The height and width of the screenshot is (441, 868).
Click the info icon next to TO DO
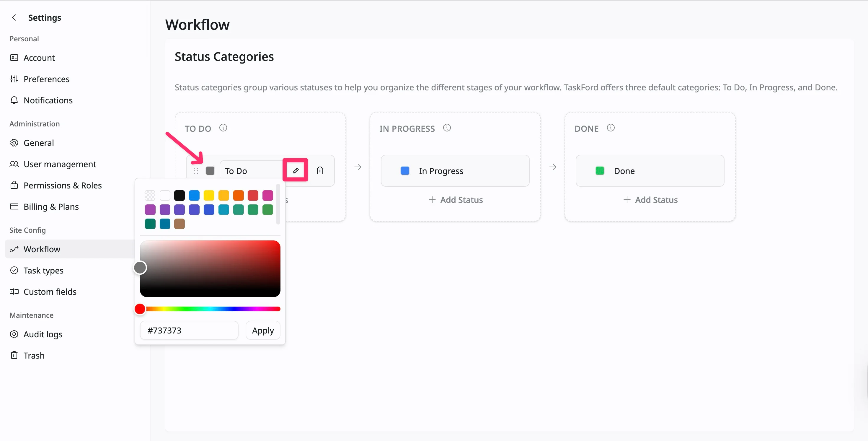point(223,128)
